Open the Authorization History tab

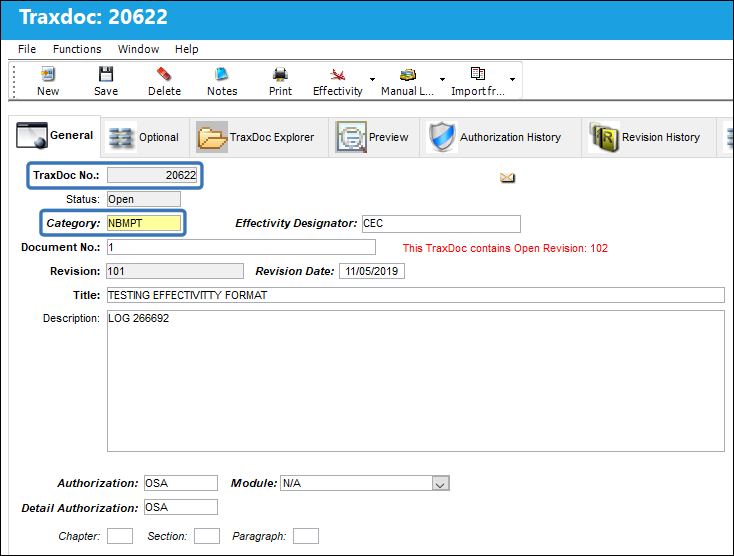499,137
